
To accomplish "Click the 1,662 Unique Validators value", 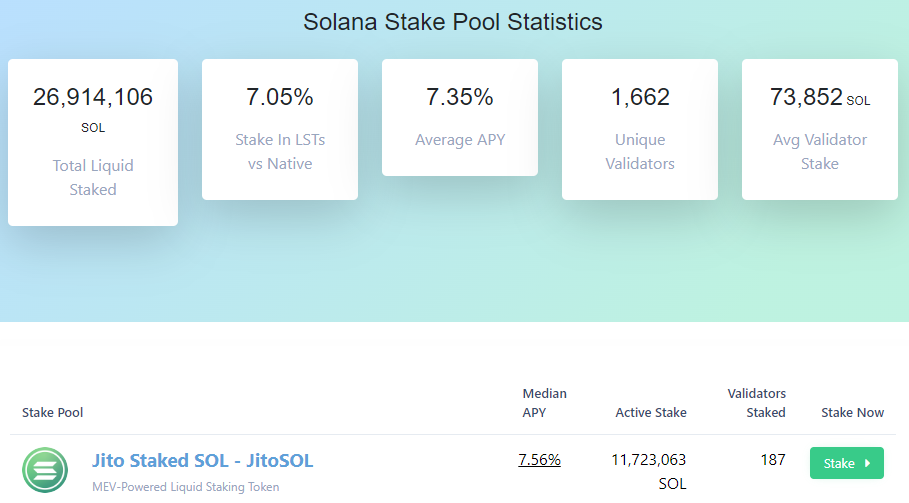I will [640, 97].
